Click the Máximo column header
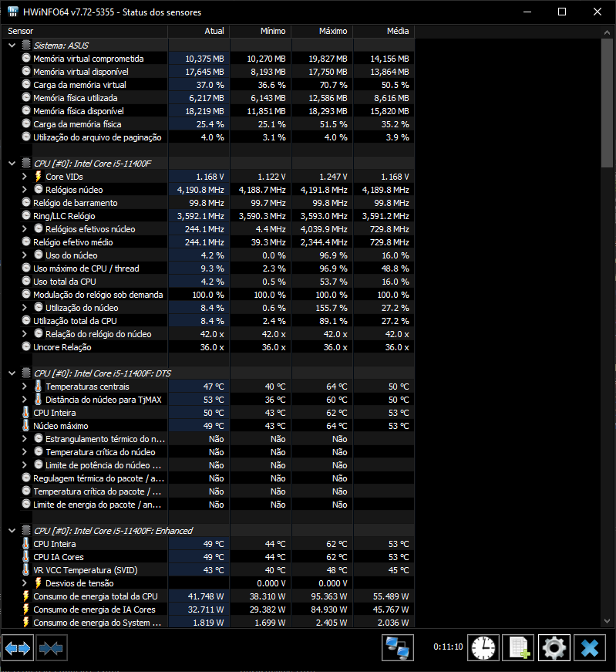The image size is (616, 672). pyautogui.click(x=322, y=31)
